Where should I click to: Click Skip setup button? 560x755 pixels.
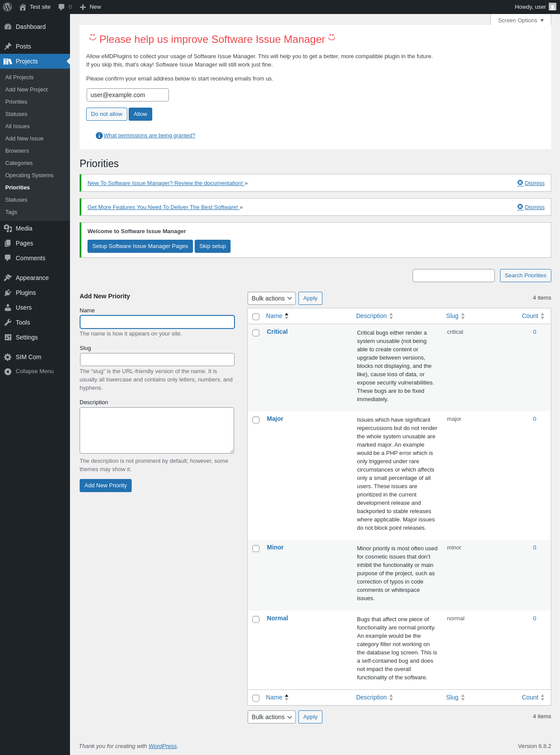pos(213,246)
